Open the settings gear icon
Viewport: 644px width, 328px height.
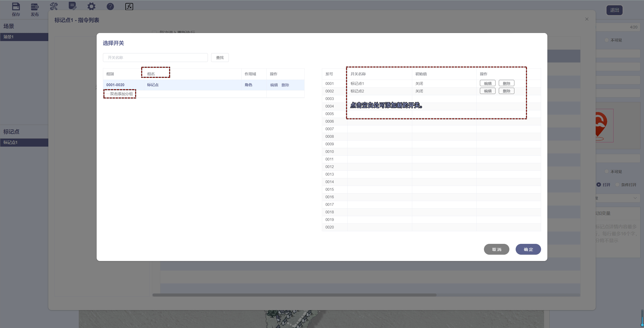[x=91, y=6]
